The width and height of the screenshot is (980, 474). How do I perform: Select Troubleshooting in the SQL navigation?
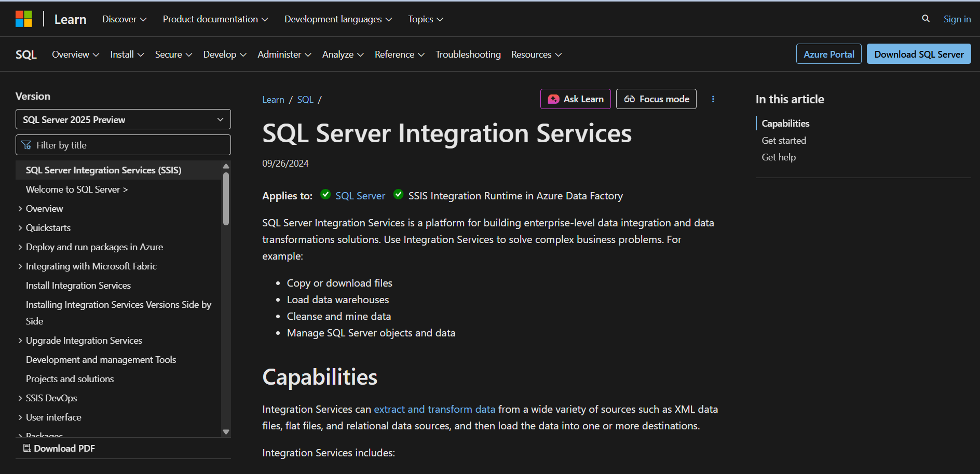[468, 54]
